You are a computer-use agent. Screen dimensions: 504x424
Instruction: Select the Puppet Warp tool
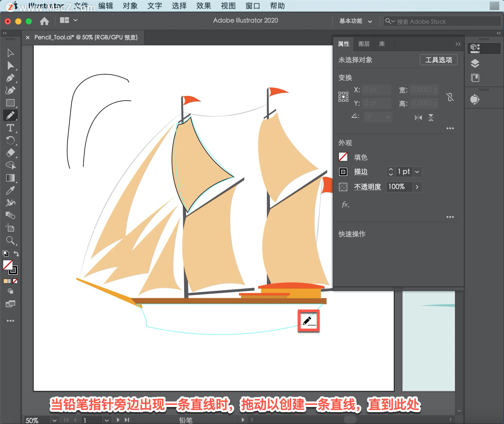click(10, 203)
